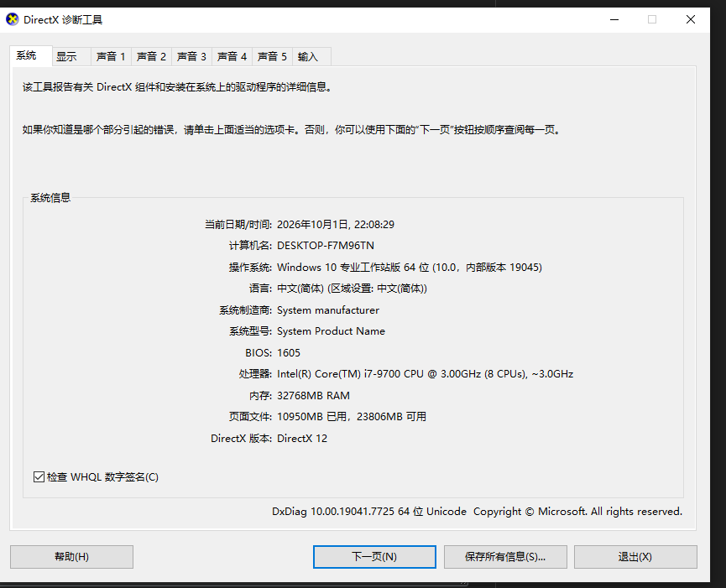Select the 声音 3 tab
This screenshot has height=588, width=726.
click(191, 56)
